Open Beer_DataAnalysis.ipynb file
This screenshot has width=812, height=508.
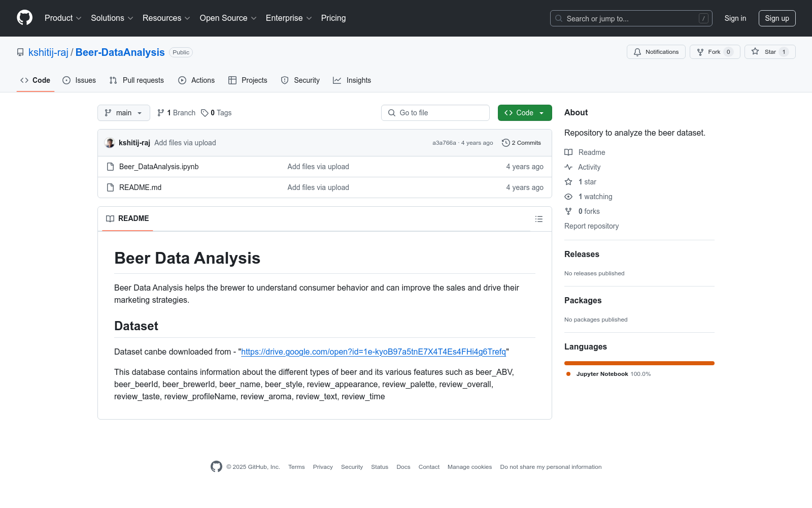click(159, 167)
